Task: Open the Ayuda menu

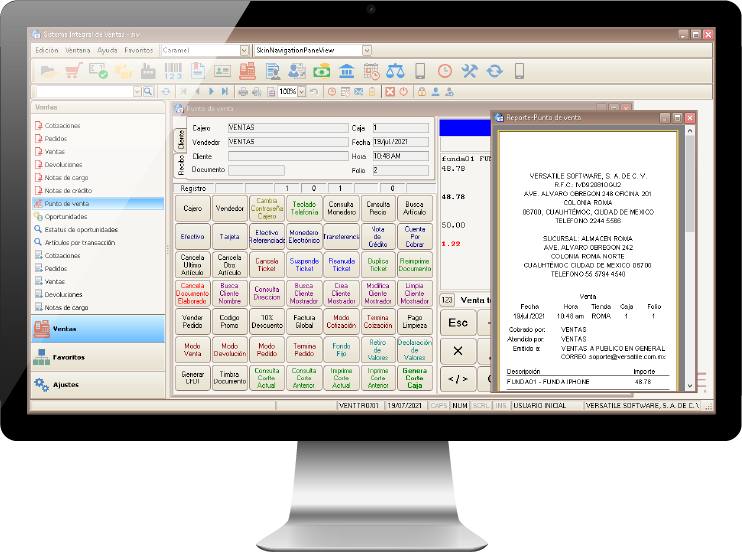Action: point(107,50)
